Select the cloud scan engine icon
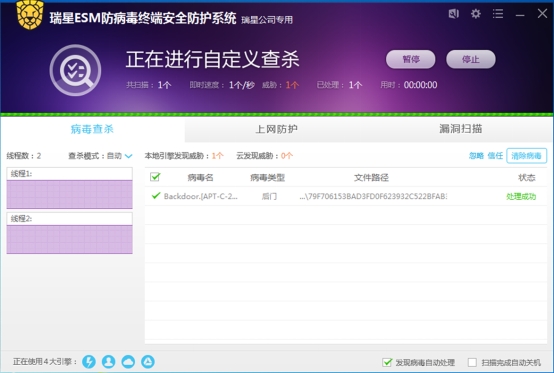Image resolution: width=554 pixels, height=373 pixels. click(x=128, y=362)
